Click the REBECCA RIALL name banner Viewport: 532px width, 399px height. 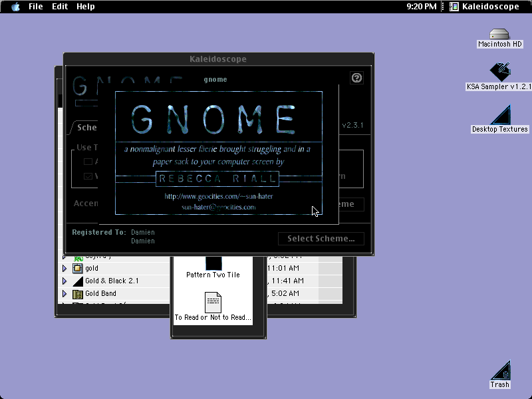click(217, 179)
